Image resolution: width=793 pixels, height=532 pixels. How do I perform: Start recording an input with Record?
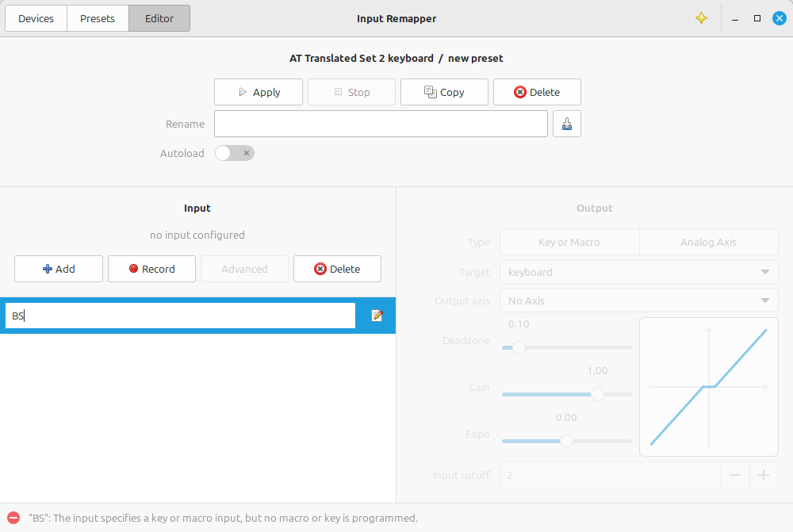pos(151,269)
